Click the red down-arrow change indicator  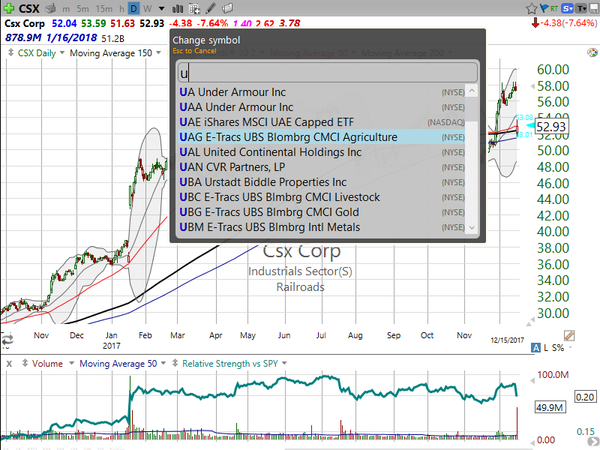tap(535, 23)
